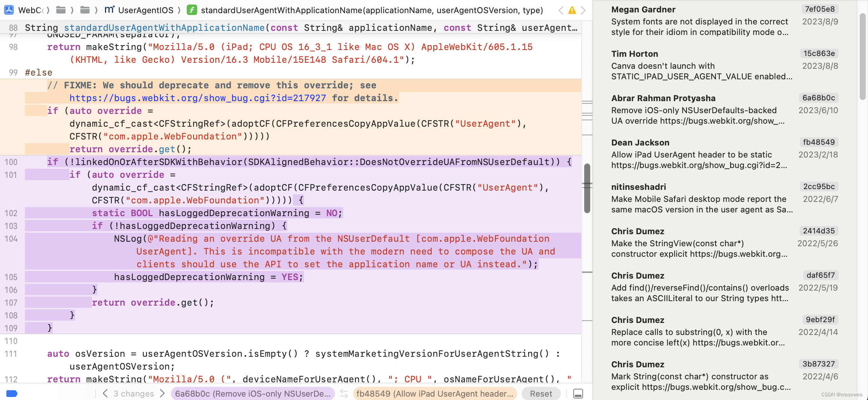Select Chris Dumez commit 3b87327

725,376
